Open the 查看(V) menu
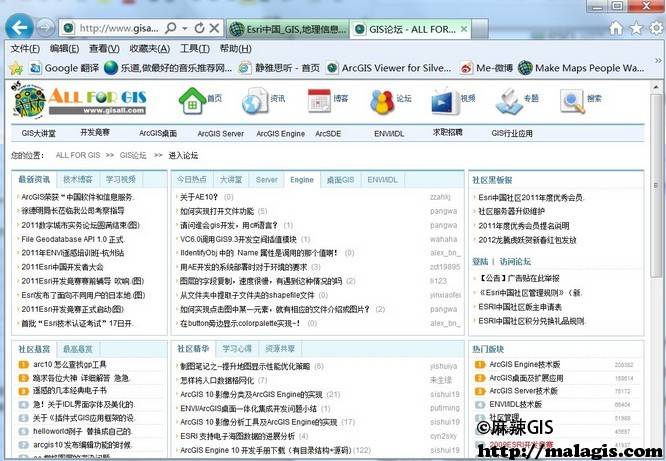The image size is (666, 461). 104,48
